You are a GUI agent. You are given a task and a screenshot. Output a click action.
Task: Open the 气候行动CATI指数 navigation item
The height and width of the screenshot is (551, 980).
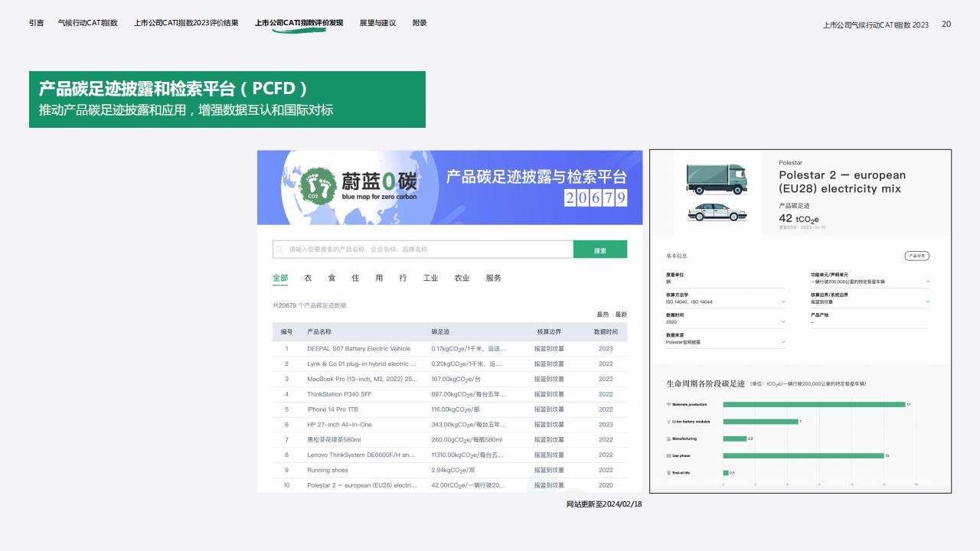tap(88, 23)
